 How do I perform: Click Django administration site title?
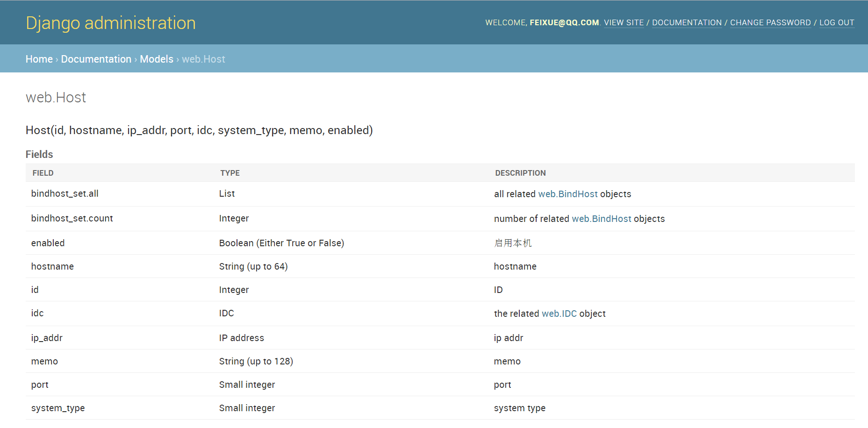(x=111, y=23)
